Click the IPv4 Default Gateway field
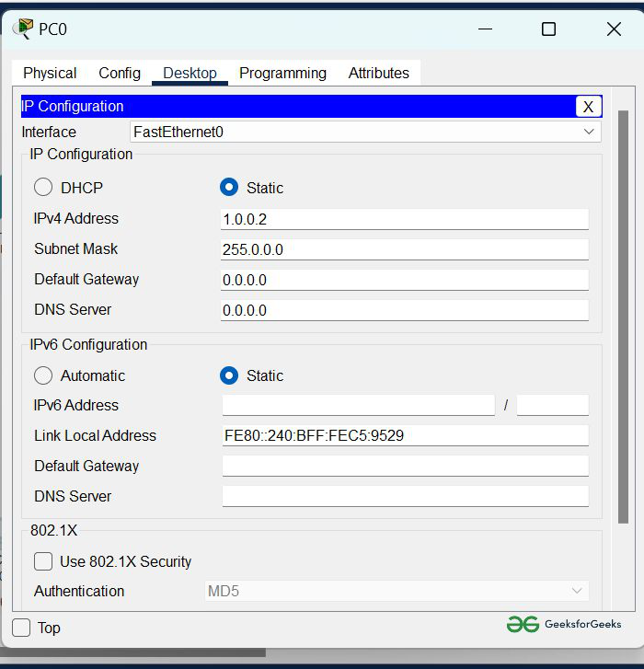 click(405, 280)
